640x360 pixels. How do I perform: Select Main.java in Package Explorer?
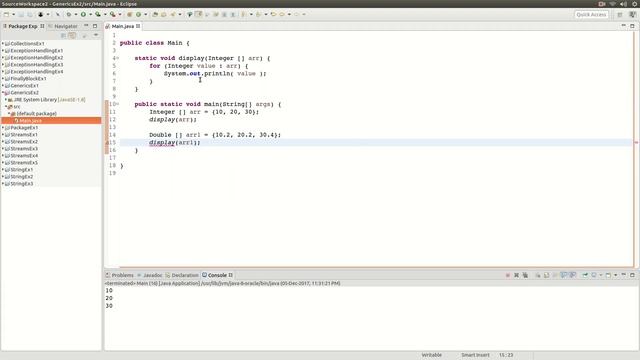coord(51,120)
